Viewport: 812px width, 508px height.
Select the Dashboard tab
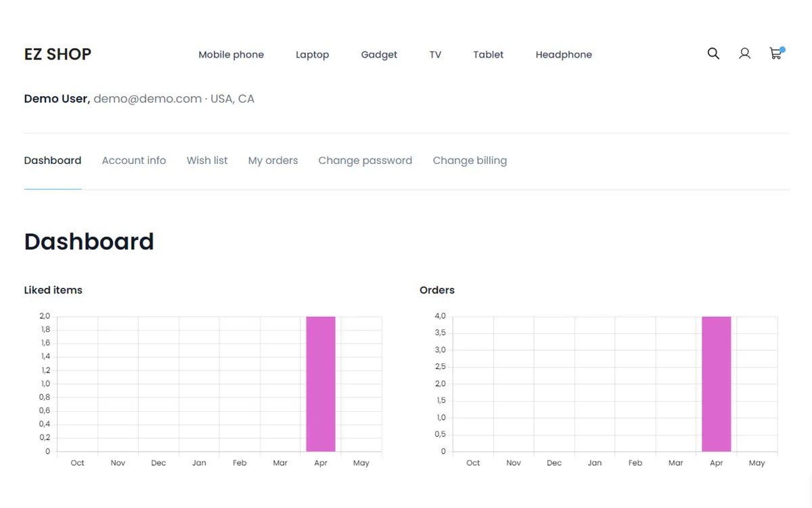[x=53, y=161]
